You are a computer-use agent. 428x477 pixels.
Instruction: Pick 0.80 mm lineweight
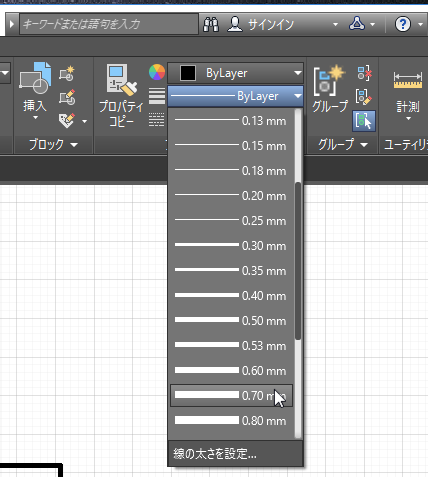click(x=231, y=421)
